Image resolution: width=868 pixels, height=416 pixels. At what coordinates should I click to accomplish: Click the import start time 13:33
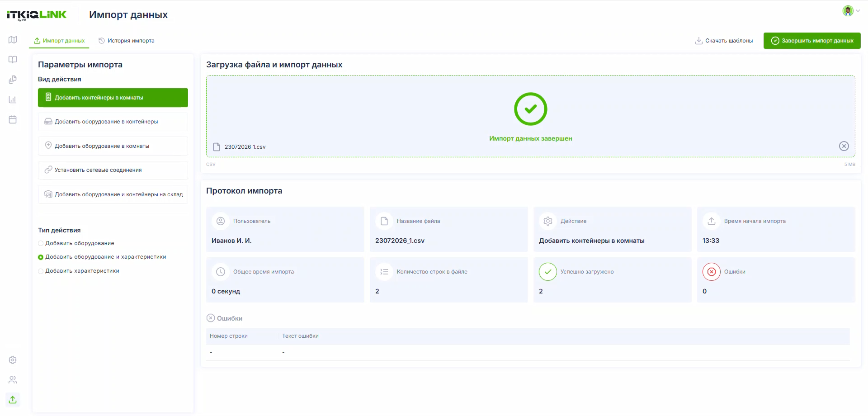click(x=711, y=241)
